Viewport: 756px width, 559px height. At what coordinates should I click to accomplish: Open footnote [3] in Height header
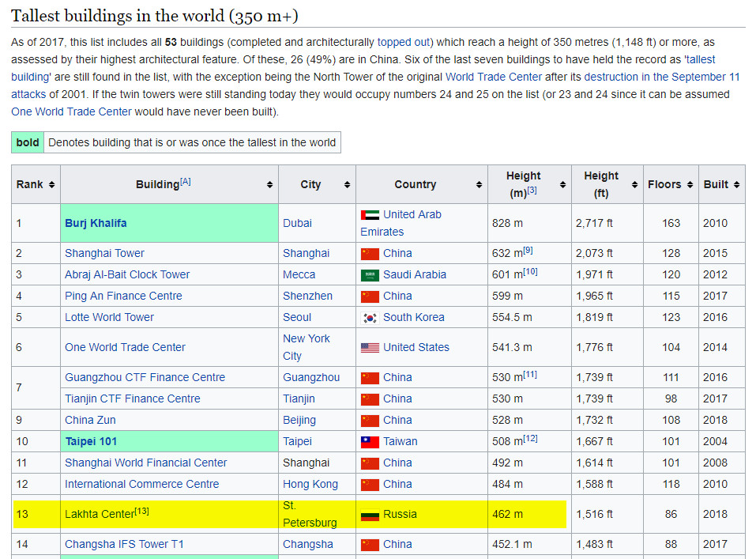[x=532, y=191]
